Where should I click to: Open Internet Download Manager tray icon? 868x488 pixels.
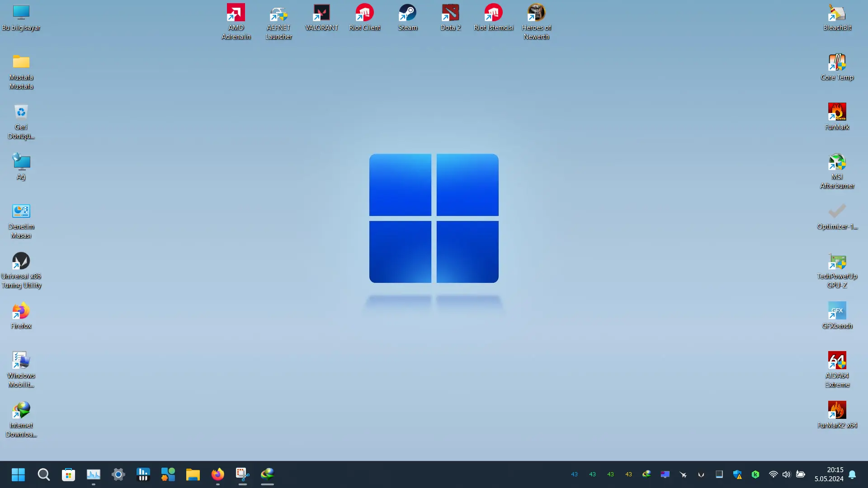[646, 474]
